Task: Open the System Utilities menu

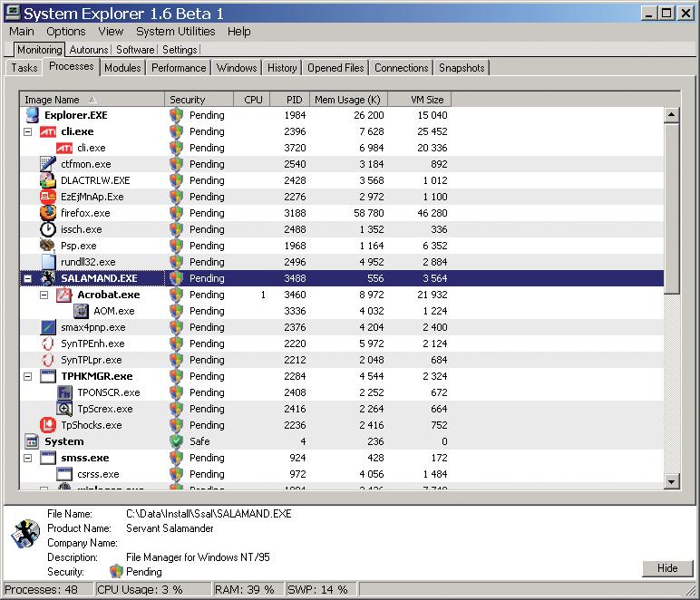Action: pos(175,32)
